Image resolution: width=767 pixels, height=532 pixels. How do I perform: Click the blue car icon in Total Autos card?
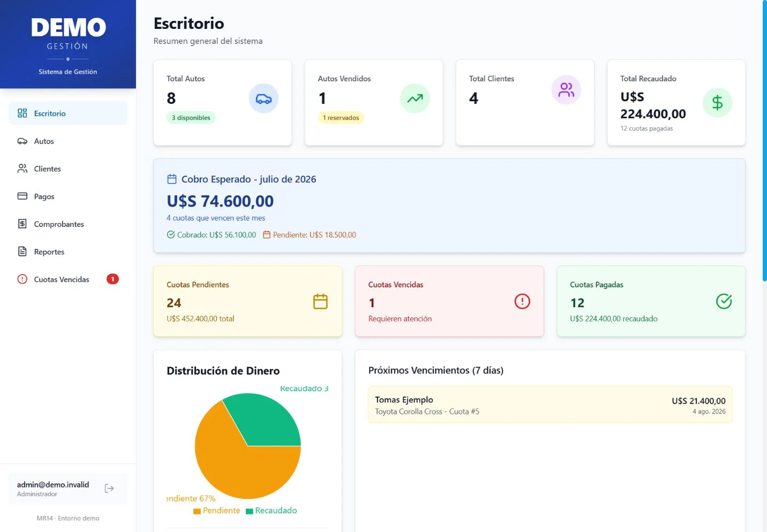coord(264,98)
